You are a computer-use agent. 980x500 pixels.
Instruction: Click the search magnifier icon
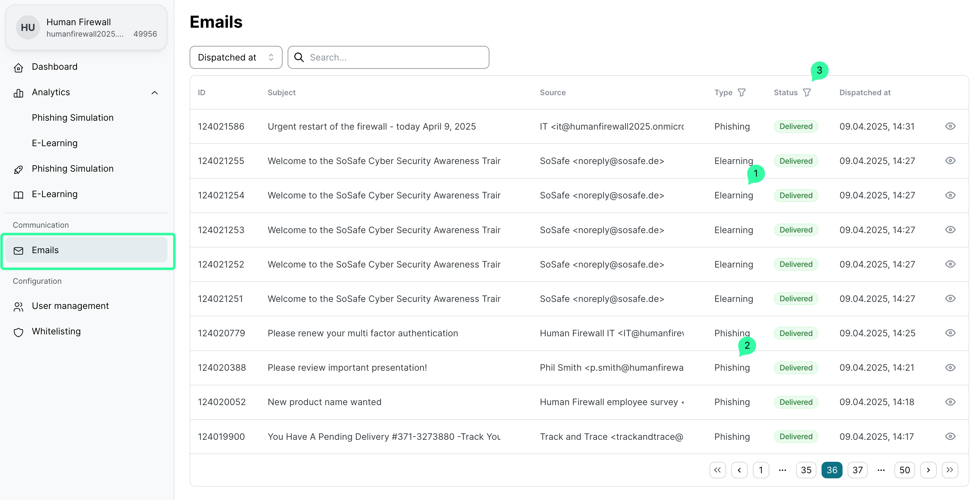[x=299, y=58]
